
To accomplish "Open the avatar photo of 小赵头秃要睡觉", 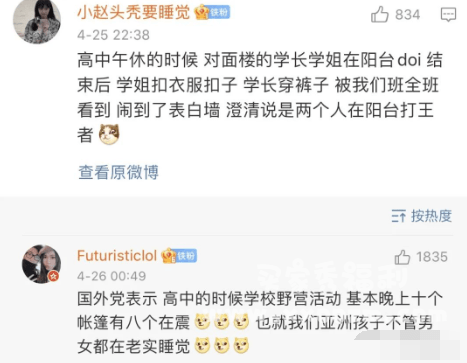I will [37, 21].
